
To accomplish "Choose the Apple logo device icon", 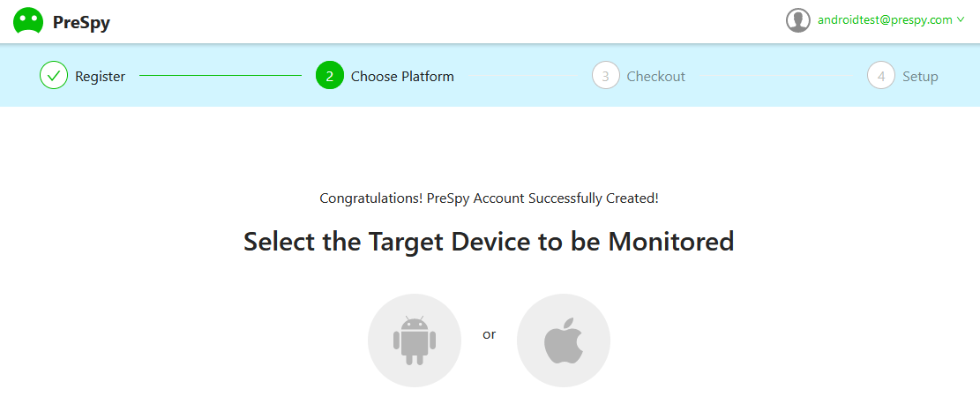I will [563, 340].
